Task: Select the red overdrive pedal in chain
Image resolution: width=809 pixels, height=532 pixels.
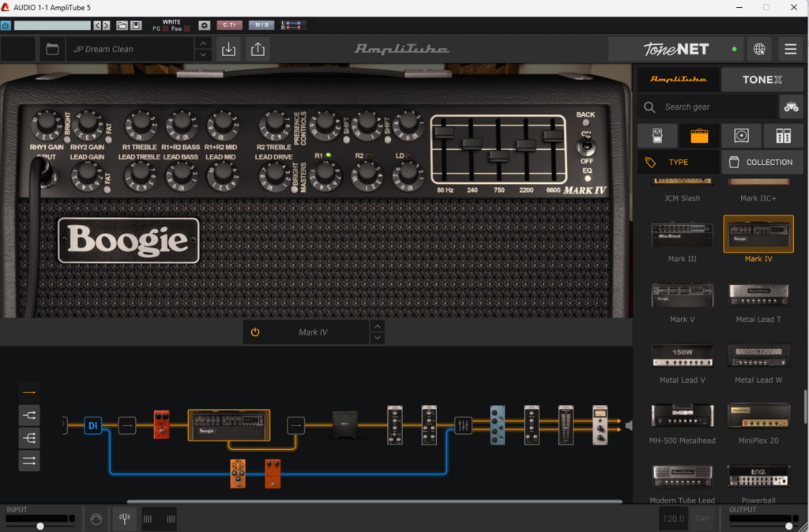Action: 161,425
